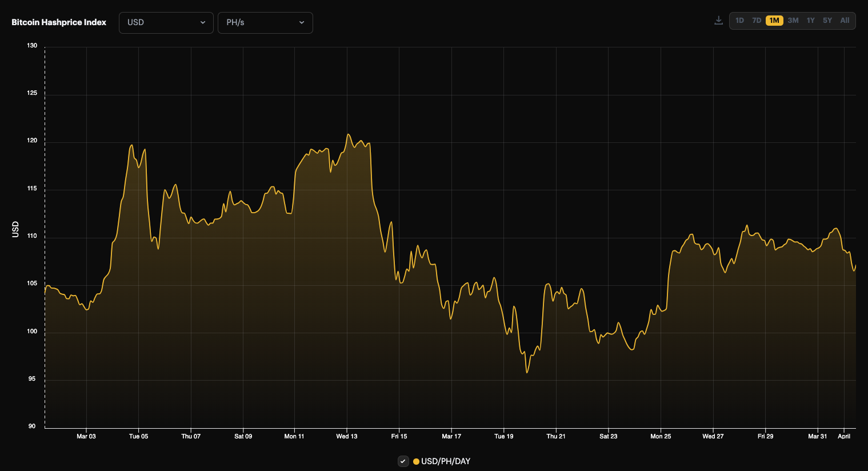The image size is (868, 471).
Task: Select the 1Y range button
Action: [x=810, y=20]
